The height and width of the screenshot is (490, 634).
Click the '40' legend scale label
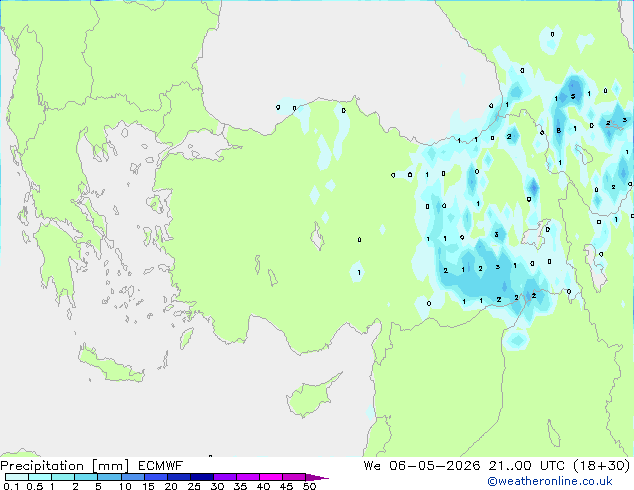coord(263,486)
